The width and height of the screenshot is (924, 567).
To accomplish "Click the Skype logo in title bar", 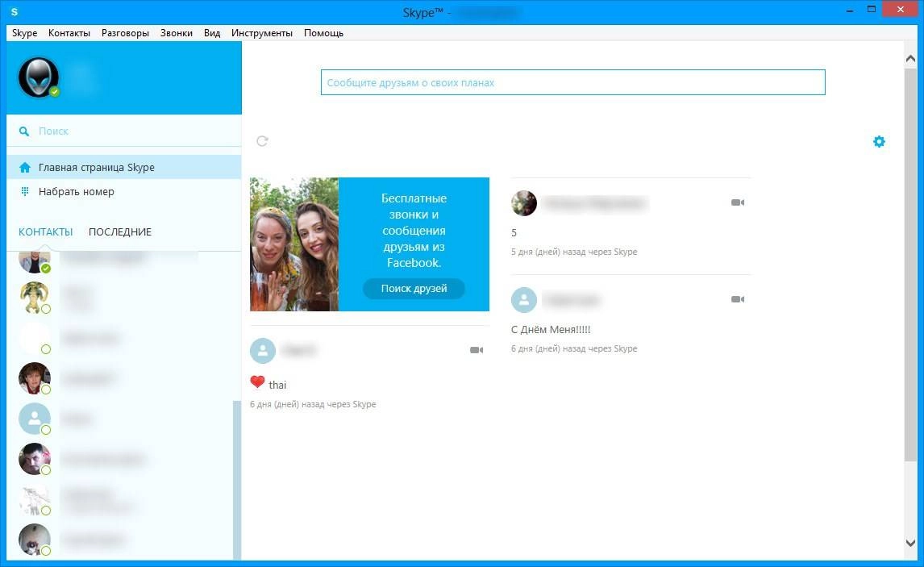I will [15, 11].
